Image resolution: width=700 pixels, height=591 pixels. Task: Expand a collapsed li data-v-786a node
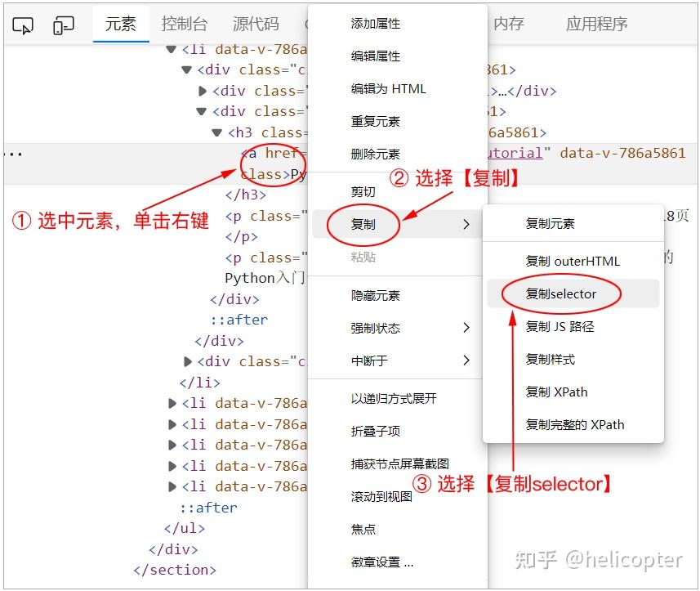click(x=171, y=403)
